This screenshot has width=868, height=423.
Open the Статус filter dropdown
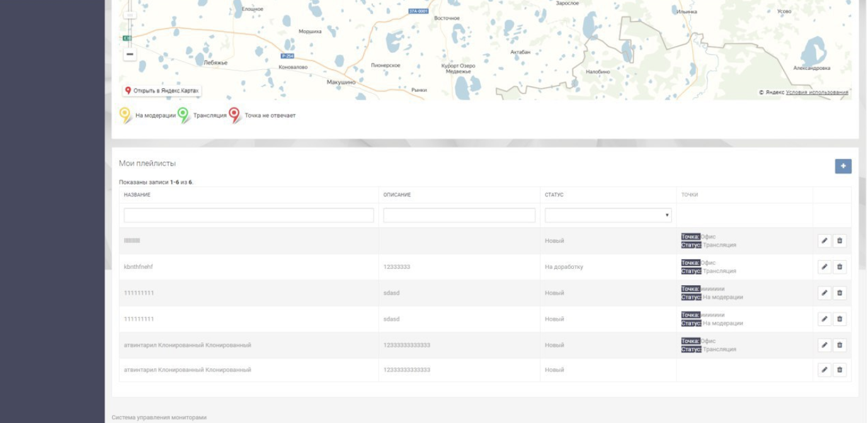click(x=608, y=215)
